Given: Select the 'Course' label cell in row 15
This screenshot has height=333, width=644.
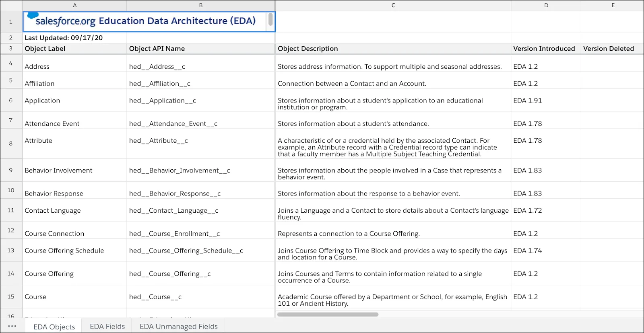Looking at the screenshot, I should 74,297.
